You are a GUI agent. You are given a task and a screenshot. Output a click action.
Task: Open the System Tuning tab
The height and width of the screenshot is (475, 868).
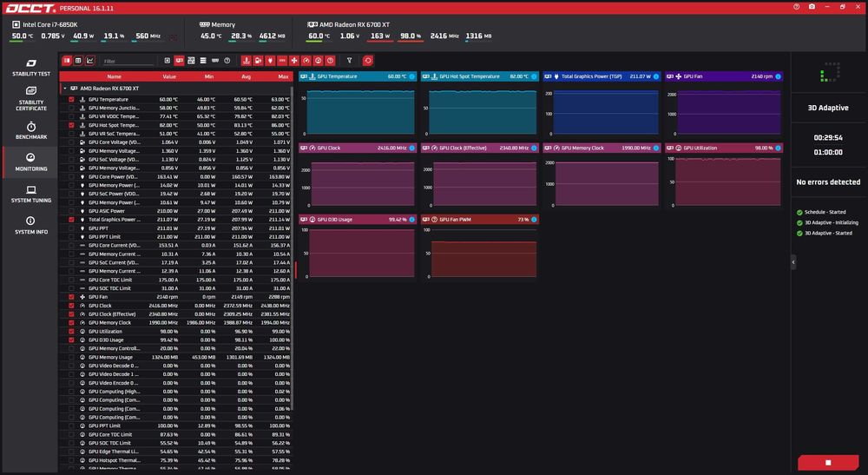(x=31, y=194)
